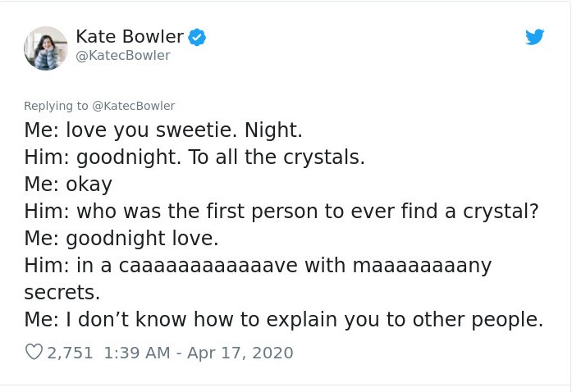Click Kate Bowler's profile avatar photo
The image size is (572, 392).
(x=46, y=48)
